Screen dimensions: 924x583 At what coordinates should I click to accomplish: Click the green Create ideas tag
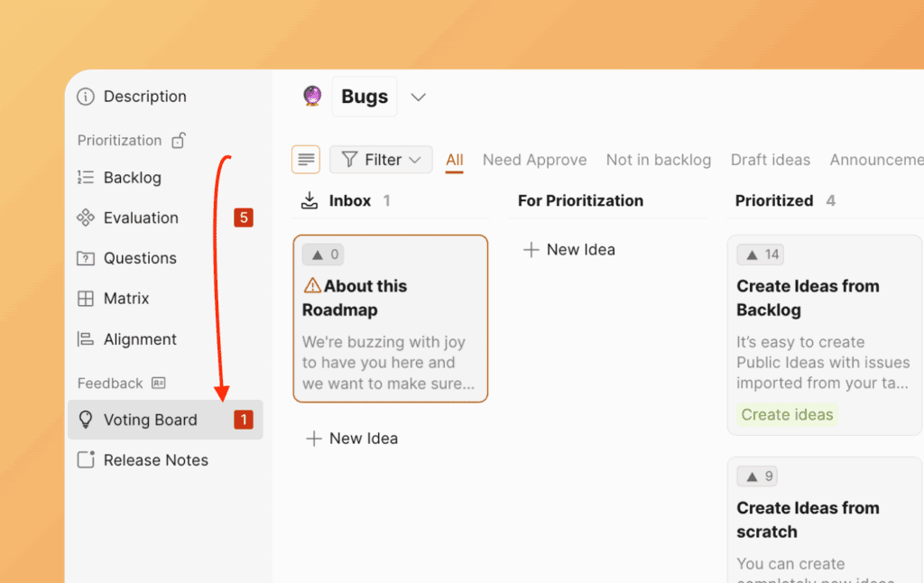point(787,415)
